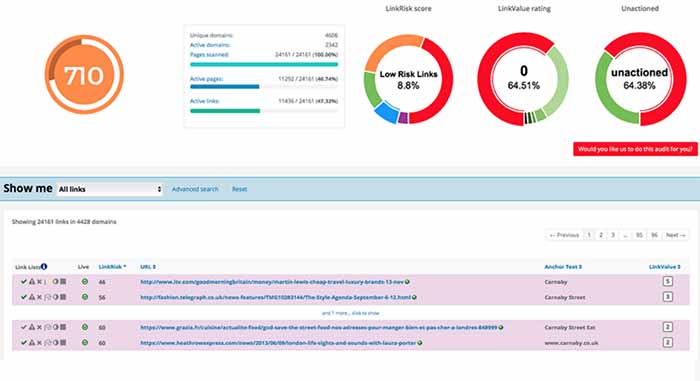Click the Reset filter link
The width and height of the screenshot is (700, 381).
239,189
